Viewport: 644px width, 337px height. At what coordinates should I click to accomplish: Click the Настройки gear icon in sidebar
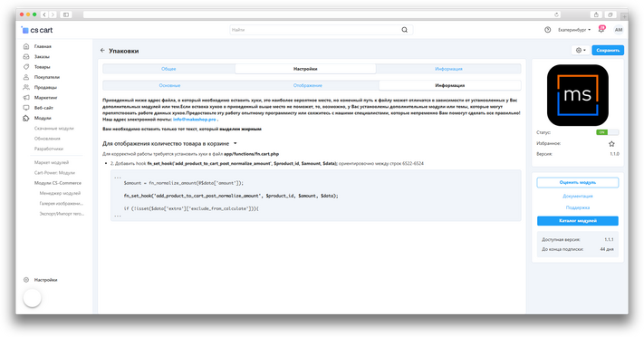coord(26,280)
